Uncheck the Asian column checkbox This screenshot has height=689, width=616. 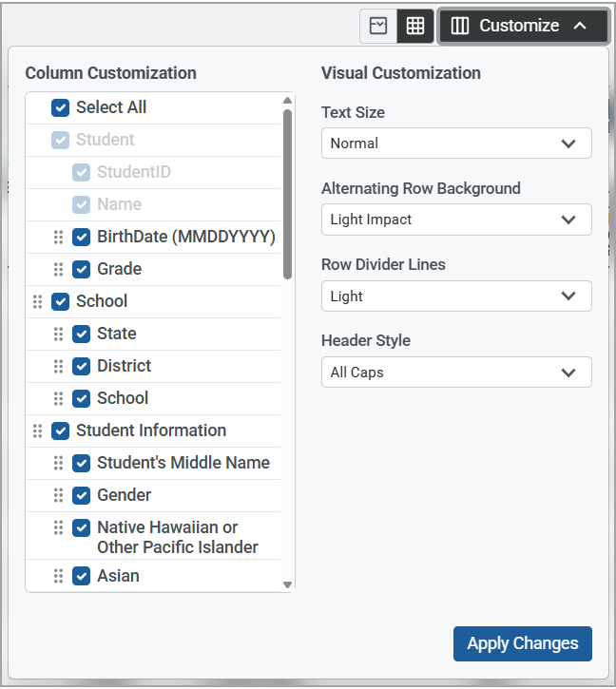[x=82, y=576]
